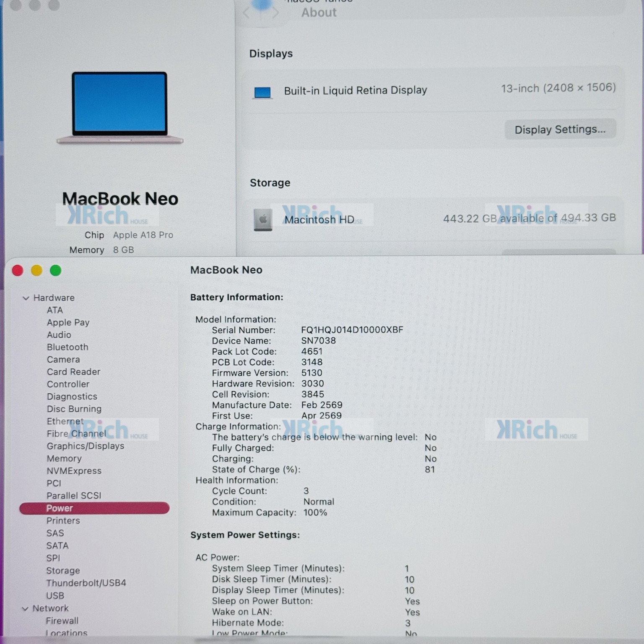Click First Use value Apr 2569

pyautogui.click(x=321, y=415)
